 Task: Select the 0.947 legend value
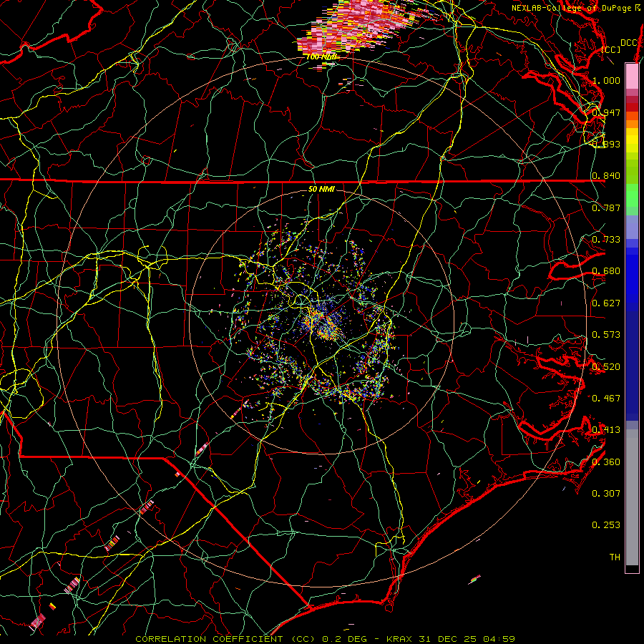tap(606, 112)
